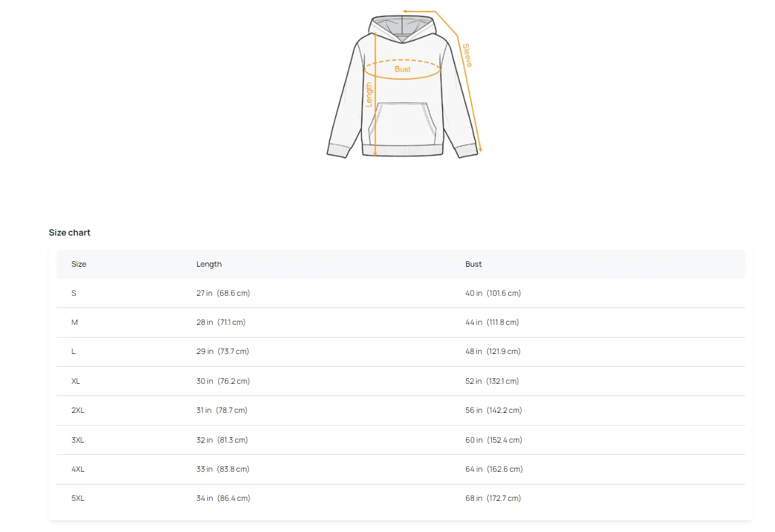The image size is (775, 532).
Task: Click the 44 in (111.8 cm) bust cell
Action: [x=492, y=322]
